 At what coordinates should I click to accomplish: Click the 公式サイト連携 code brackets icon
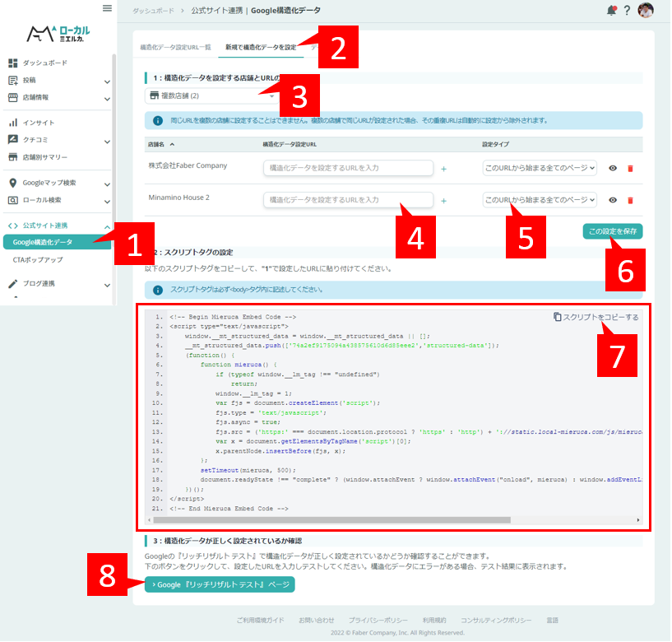pyautogui.click(x=13, y=226)
